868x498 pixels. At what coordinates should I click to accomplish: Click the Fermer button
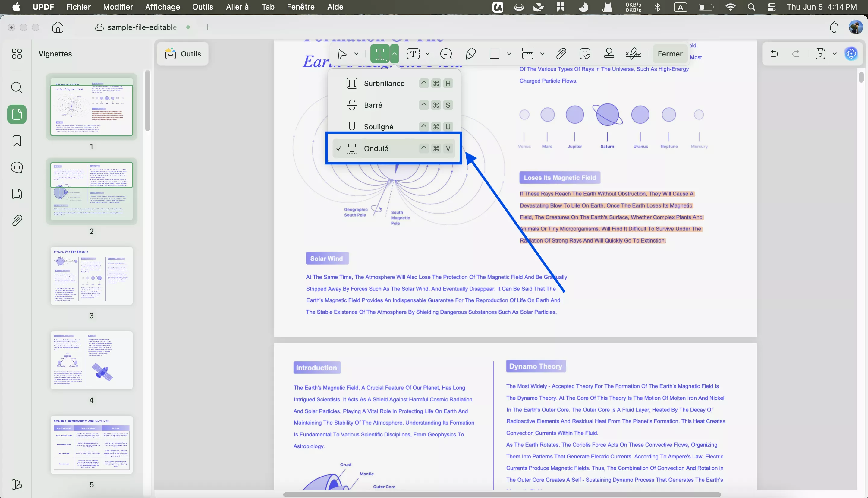coord(670,54)
